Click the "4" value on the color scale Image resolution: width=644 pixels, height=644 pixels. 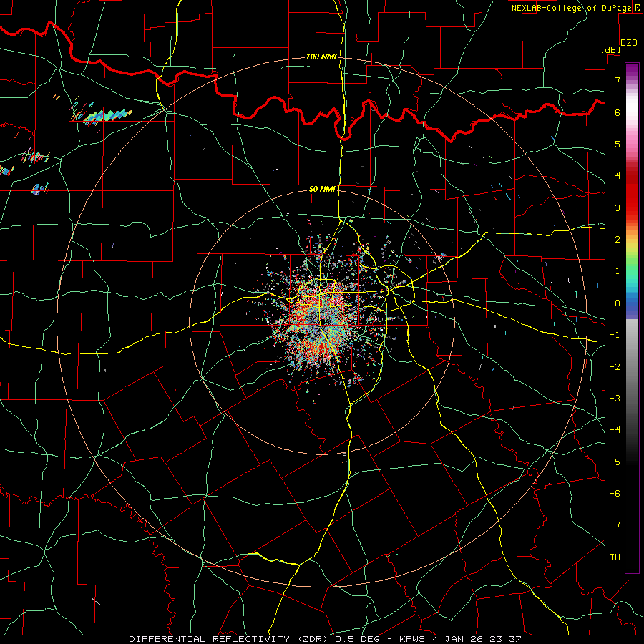click(618, 176)
